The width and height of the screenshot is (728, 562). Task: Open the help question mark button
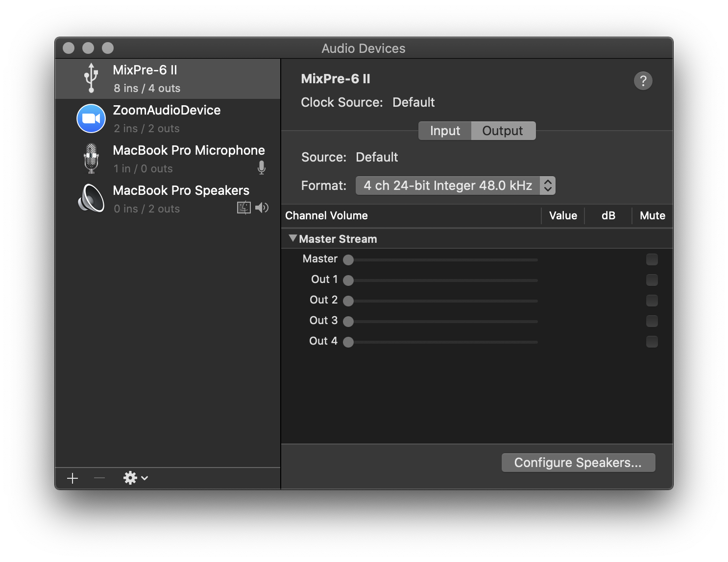643,81
